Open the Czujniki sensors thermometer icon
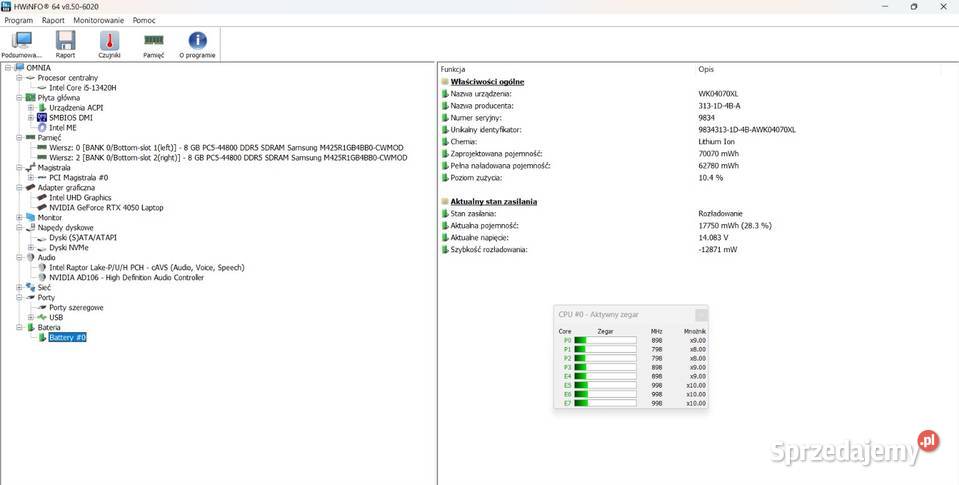The image size is (959, 485). (109, 40)
